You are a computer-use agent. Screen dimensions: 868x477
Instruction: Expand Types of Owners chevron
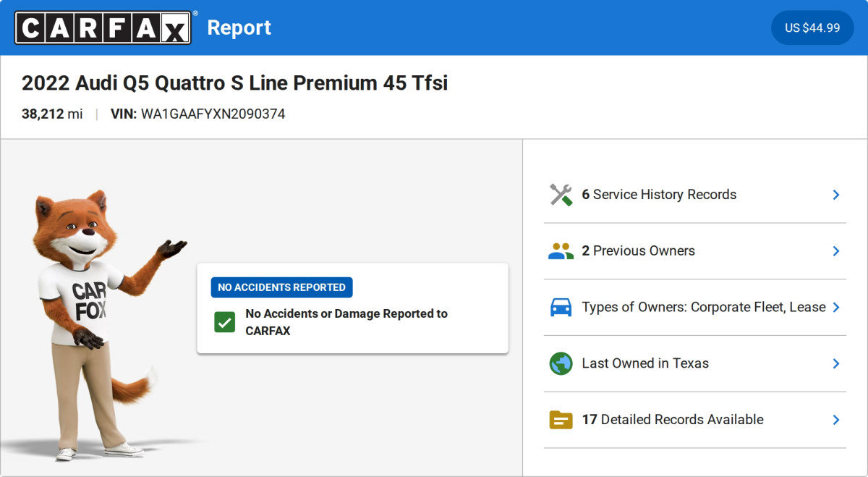pos(835,307)
